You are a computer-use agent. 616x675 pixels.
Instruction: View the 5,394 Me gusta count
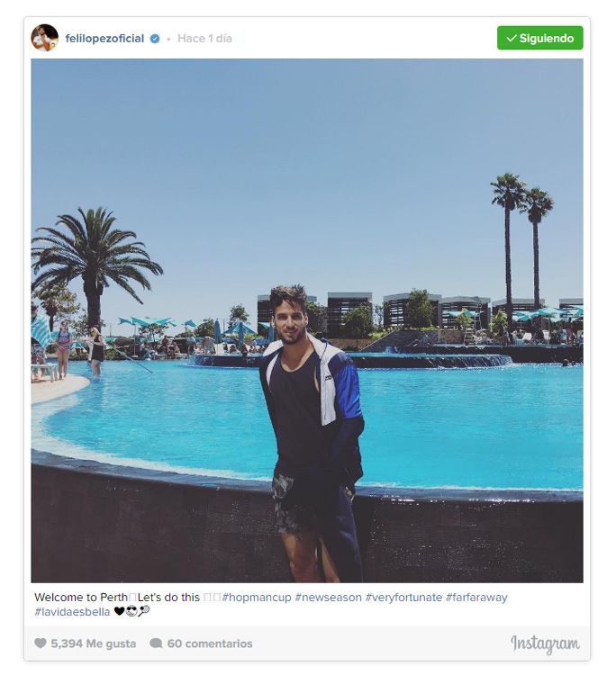pos(94,643)
